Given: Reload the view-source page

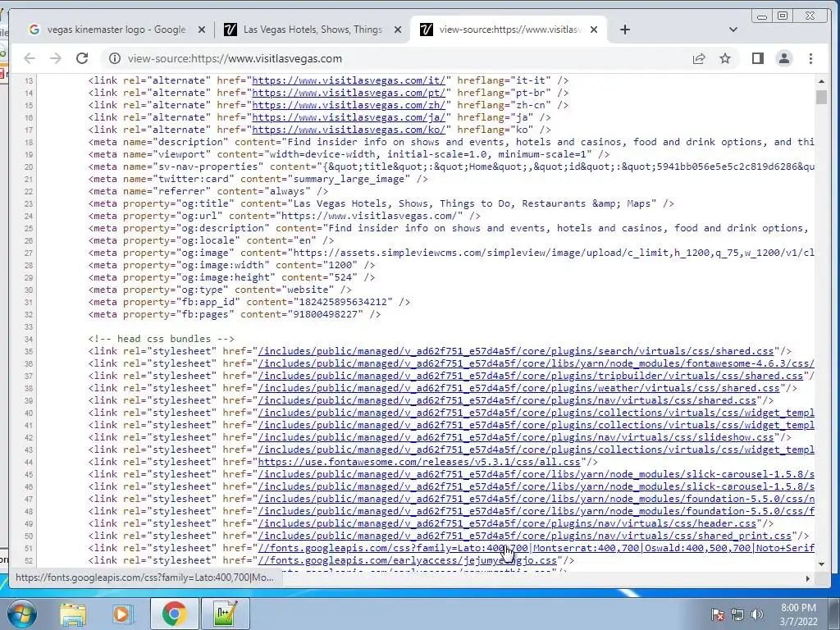Looking at the screenshot, I should click(x=82, y=58).
